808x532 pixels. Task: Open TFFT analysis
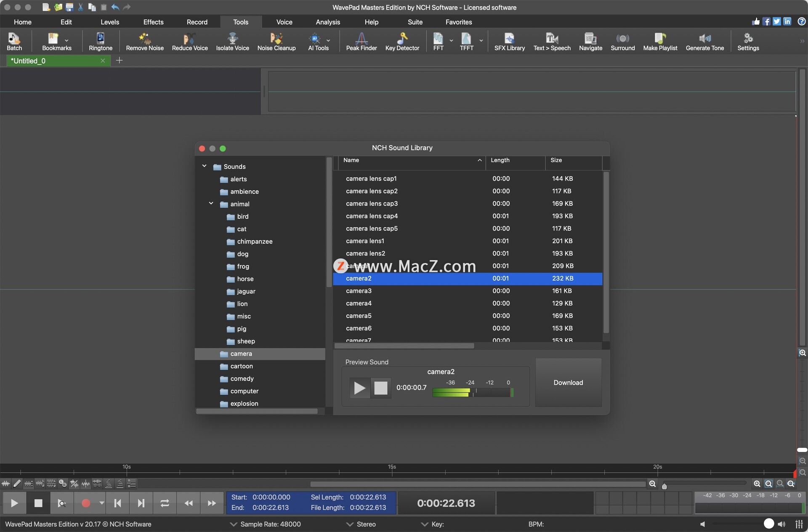(x=466, y=42)
